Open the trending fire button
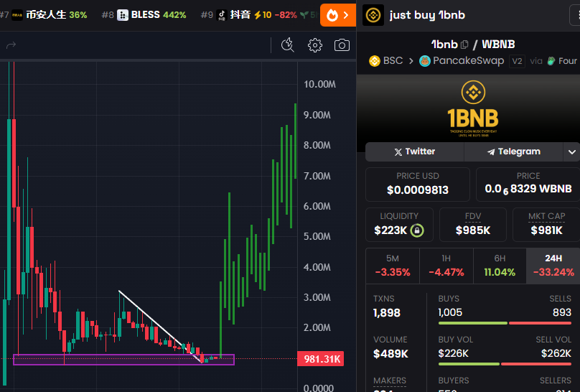This screenshot has height=392, width=580. pos(337,15)
